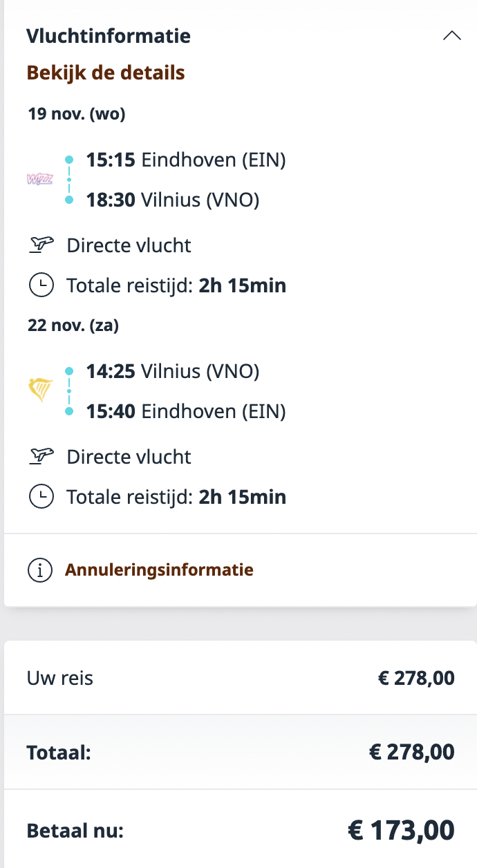
Task: Open the Annuleringsinformatie link
Action: click(x=159, y=570)
